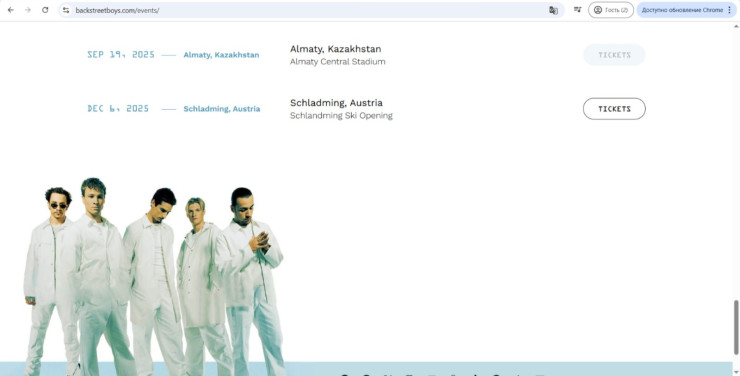This screenshot has height=376, width=740.
Task: Open the blue Schladming, Austria link
Action: [x=222, y=109]
